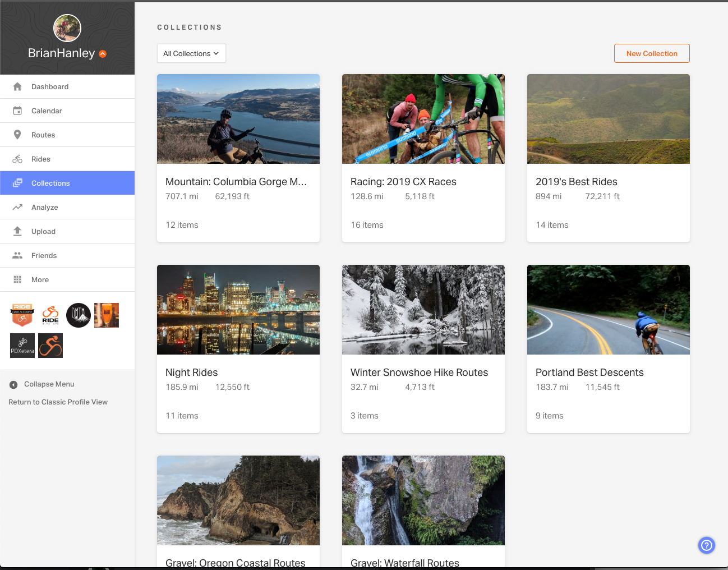Click '72,211 ft' elevation value

602,196
